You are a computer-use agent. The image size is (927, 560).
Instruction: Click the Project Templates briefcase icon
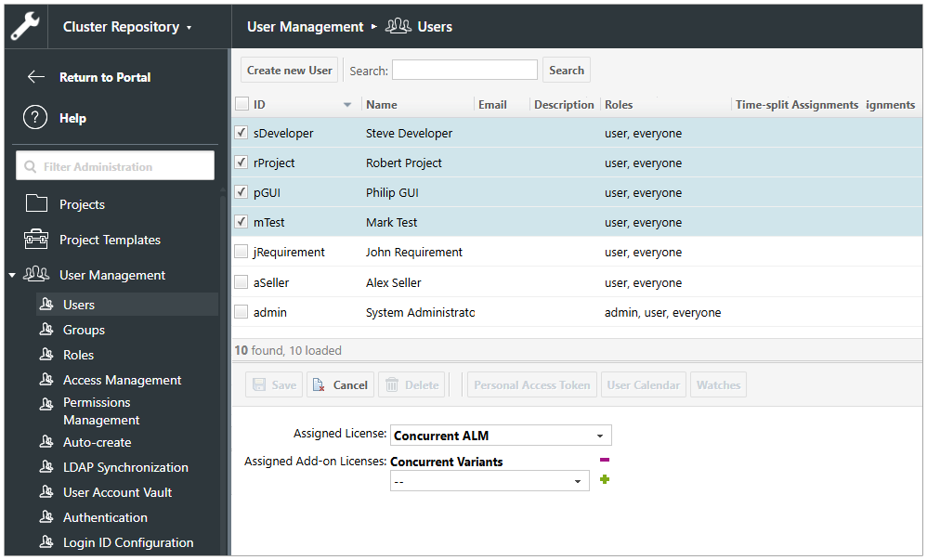coord(36,240)
